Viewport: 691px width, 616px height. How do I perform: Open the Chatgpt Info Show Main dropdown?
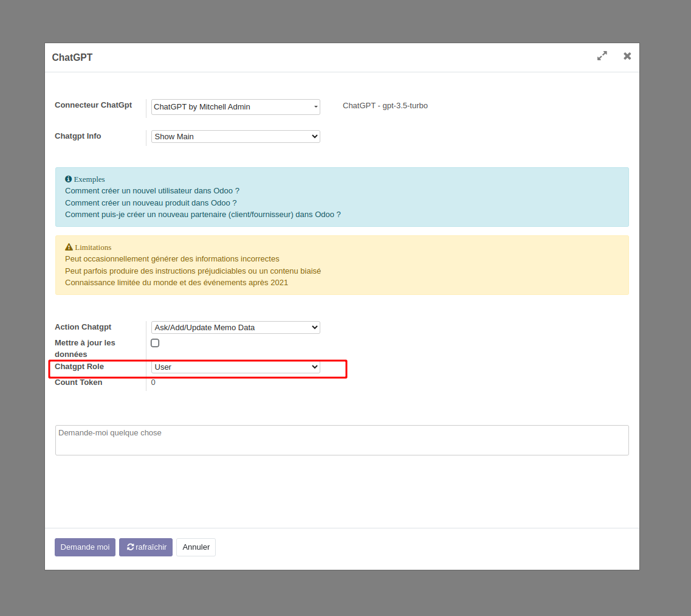click(236, 137)
